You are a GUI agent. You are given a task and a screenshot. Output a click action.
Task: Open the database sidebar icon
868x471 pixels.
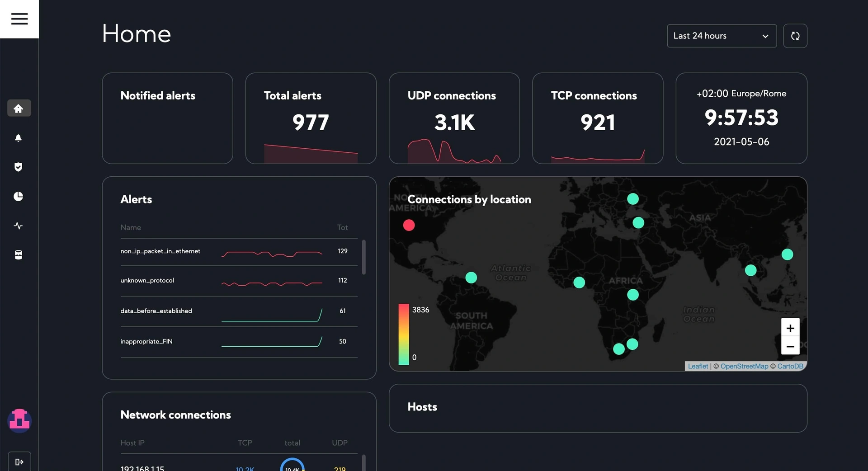click(19, 255)
